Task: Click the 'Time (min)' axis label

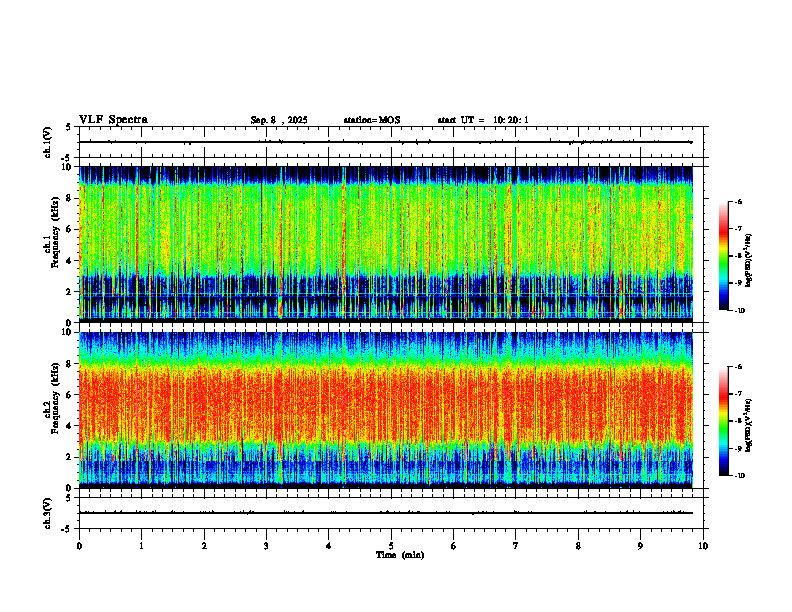Action: (x=400, y=555)
